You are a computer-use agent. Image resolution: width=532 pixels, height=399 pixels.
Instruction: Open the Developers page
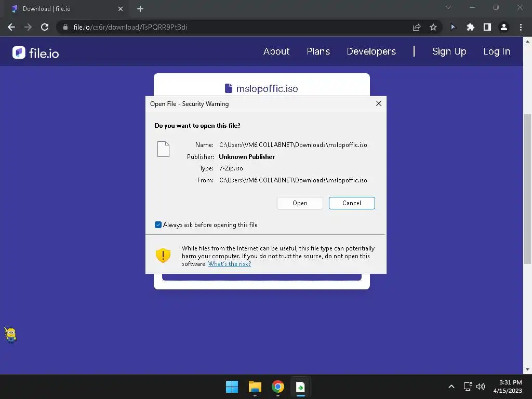(371, 51)
